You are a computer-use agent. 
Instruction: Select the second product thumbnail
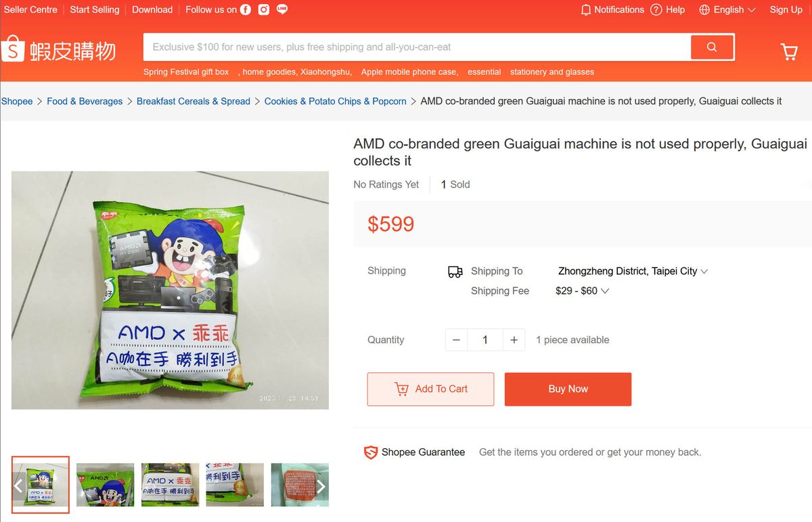(x=105, y=485)
